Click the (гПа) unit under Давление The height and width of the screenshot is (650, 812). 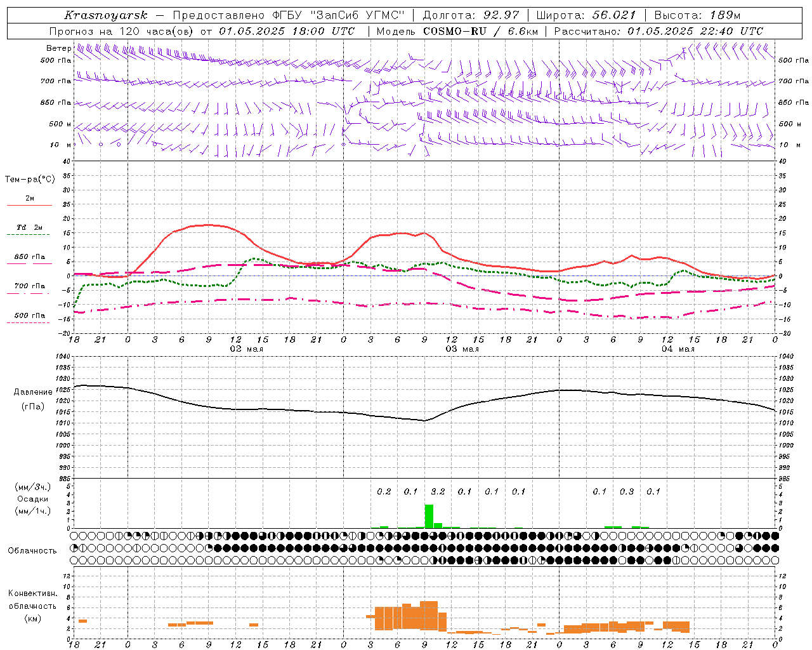tap(33, 406)
